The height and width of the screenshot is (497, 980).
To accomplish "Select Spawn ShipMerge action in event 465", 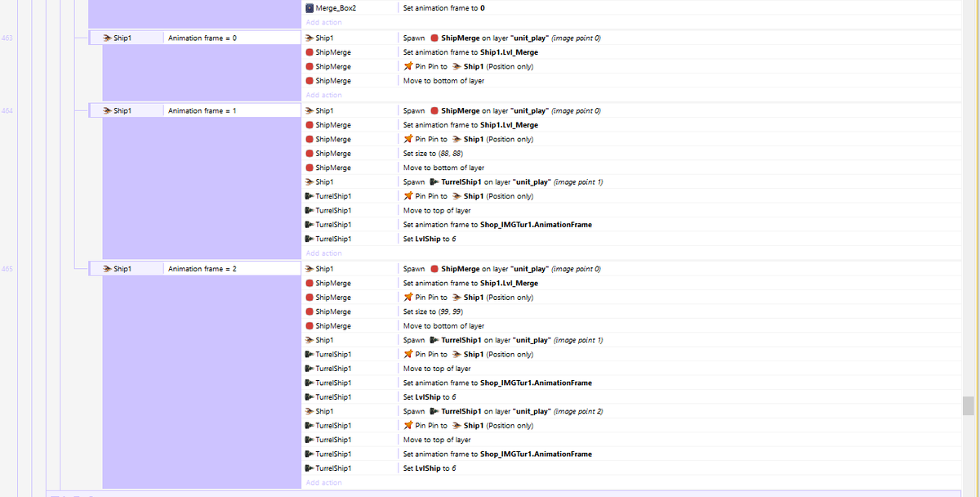I will [502, 269].
